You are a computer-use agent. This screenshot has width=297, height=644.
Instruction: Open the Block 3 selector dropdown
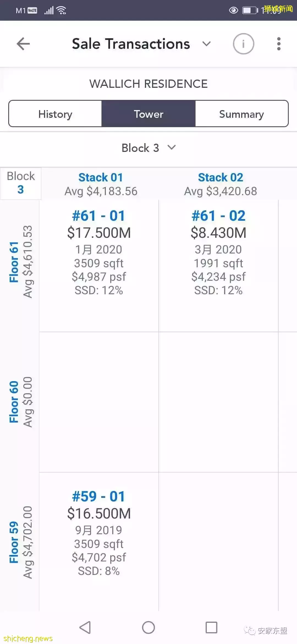(x=148, y=148)
